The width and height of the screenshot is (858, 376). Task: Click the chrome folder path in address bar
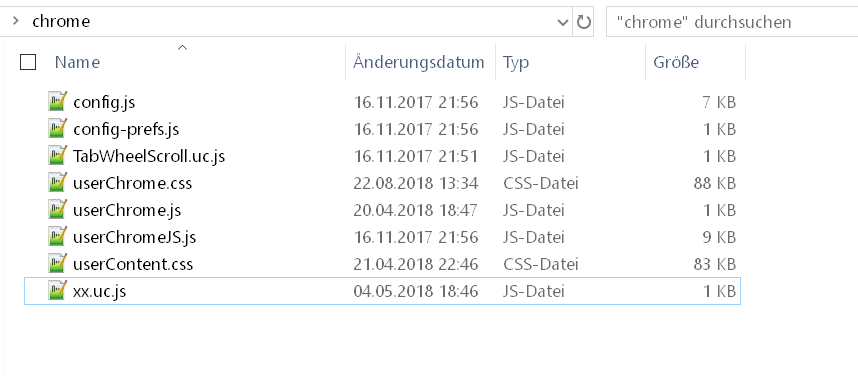[61, 21]
